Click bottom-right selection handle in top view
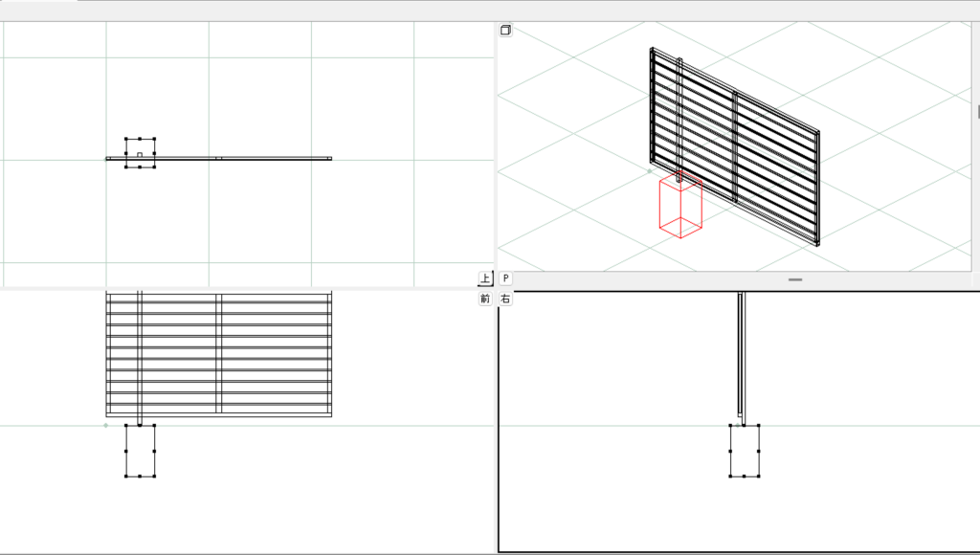The width and height of the screenshot is (980, 555). [x=154, y=166]
